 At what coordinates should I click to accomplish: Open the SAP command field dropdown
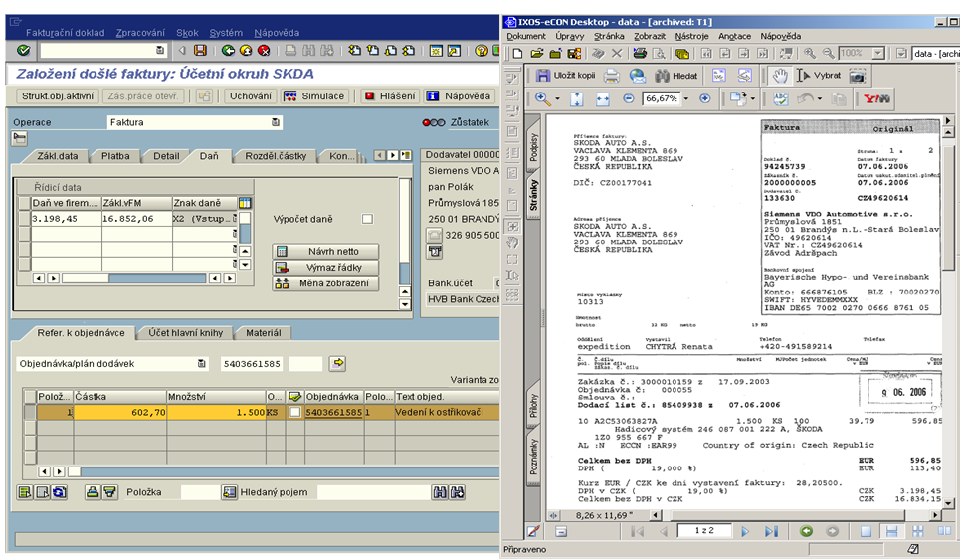[x=160, y=50]
